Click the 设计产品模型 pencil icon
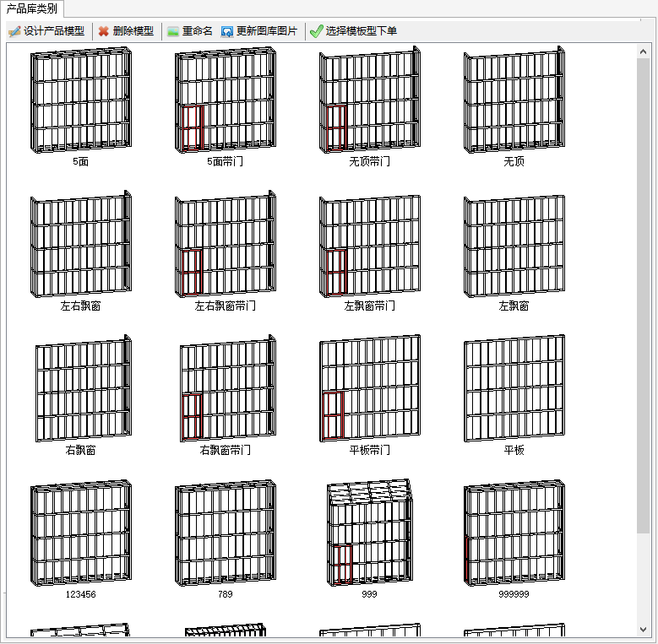 [14, 31]
